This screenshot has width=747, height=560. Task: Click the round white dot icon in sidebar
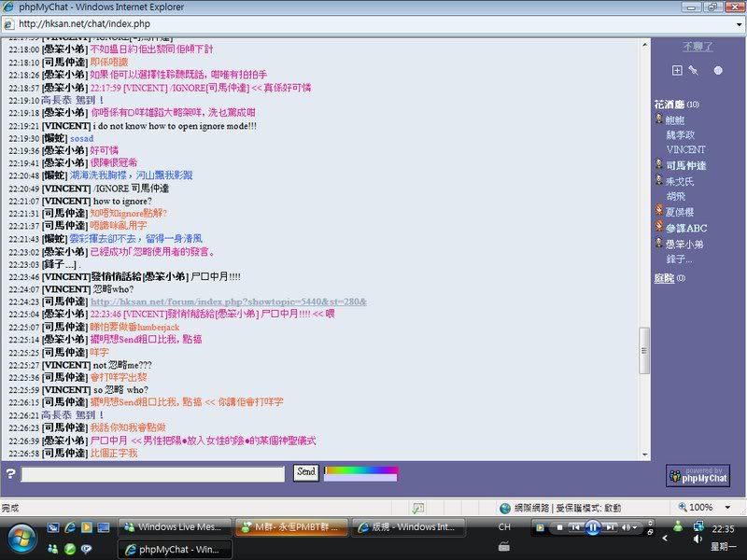click(x=718, y=71)
